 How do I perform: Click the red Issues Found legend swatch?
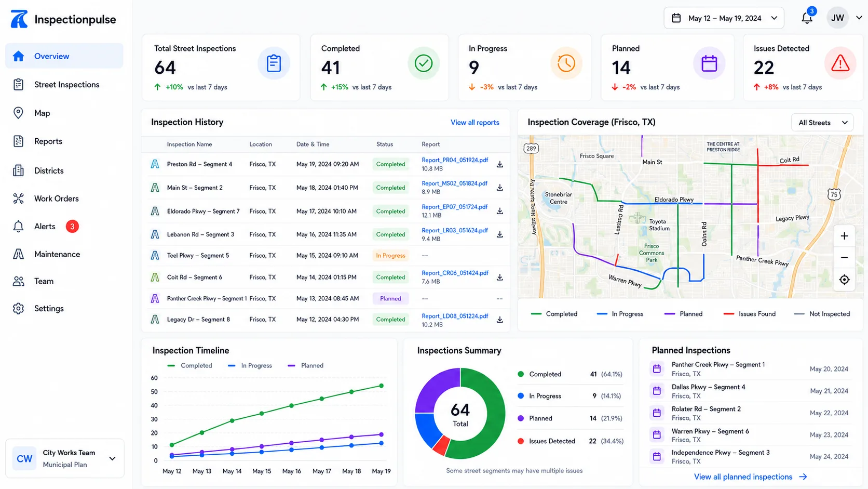pos(729,314)
